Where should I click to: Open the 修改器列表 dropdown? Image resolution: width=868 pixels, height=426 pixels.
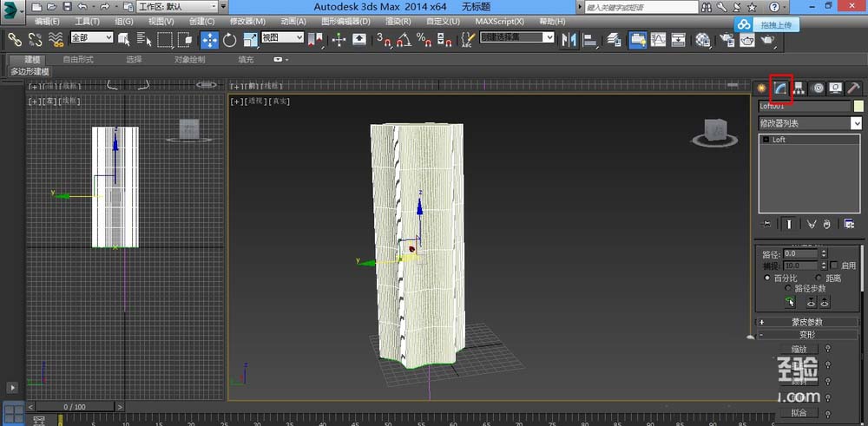coord(856,123)
